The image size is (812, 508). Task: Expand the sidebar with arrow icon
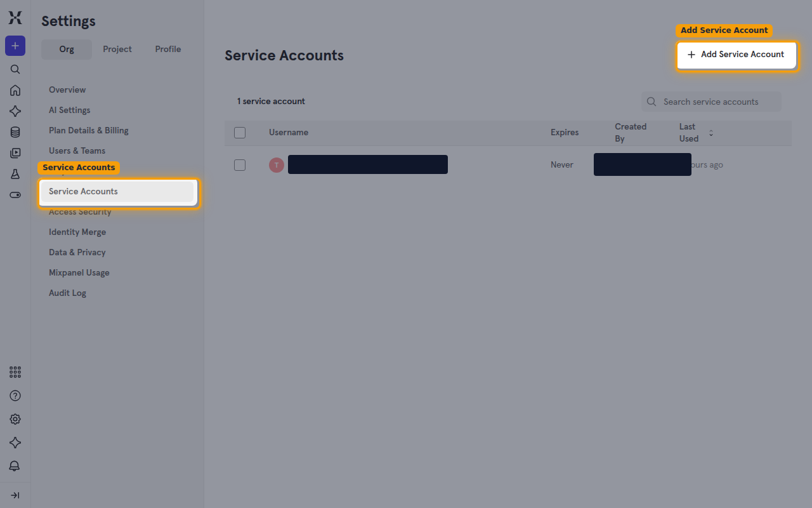pyautogui.click(x=15, y=495)
